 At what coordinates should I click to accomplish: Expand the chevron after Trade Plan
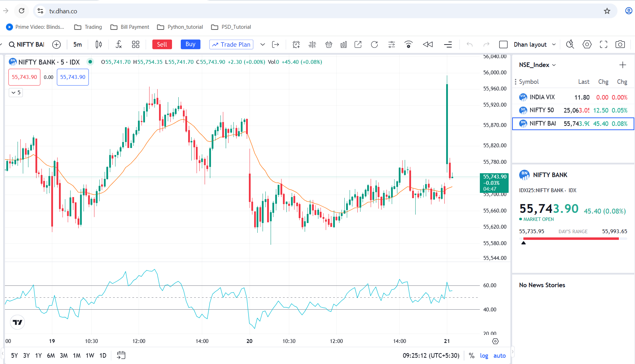tap(262, 45)
